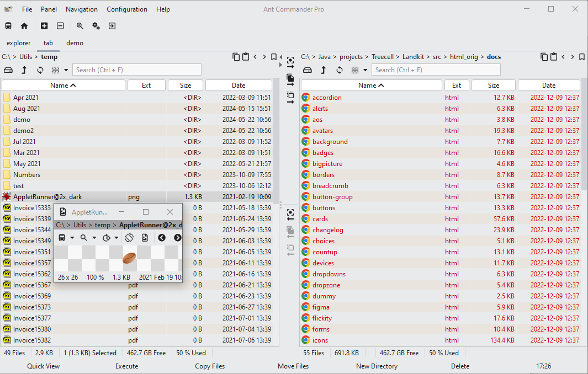Click the left panel bookmark icon
588x374 pixels.
pos(274,57)
